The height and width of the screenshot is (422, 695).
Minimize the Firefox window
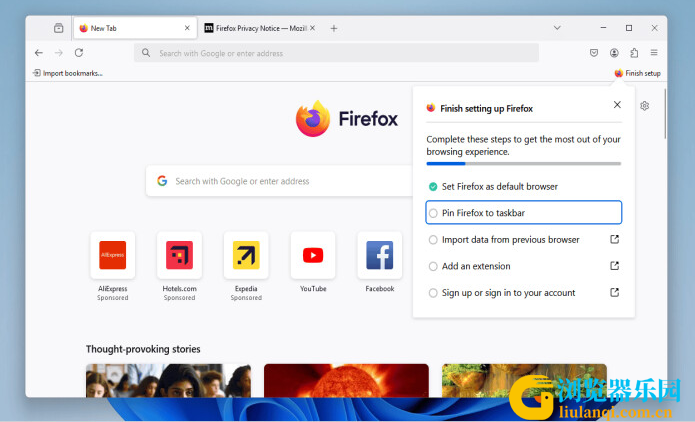click(x=603, y=27)
